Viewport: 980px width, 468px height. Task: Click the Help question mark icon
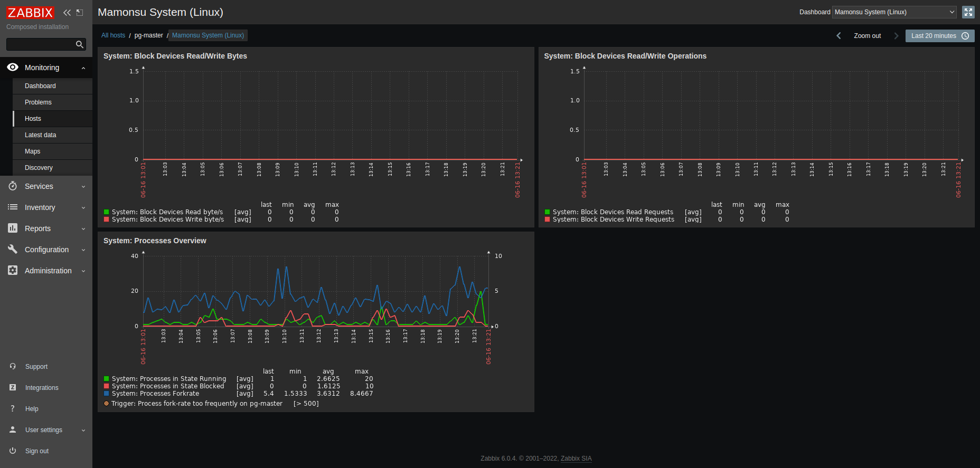(13, 408)
